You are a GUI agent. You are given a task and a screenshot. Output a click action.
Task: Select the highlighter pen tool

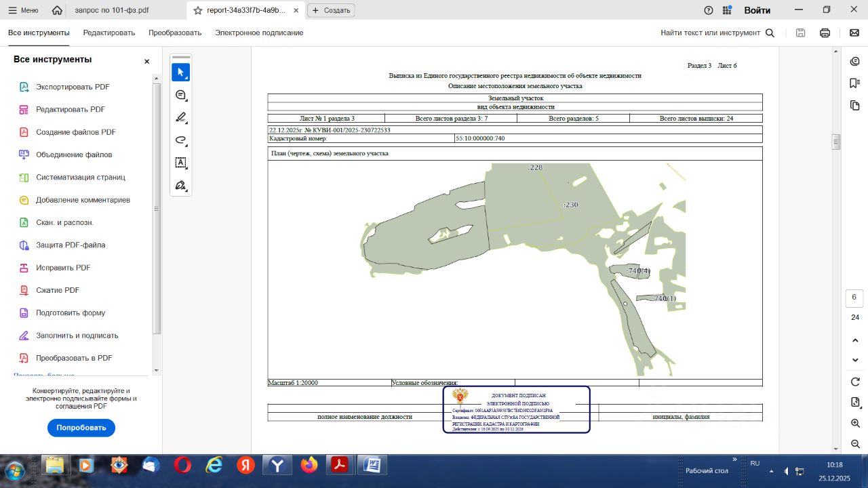point(180,117)
